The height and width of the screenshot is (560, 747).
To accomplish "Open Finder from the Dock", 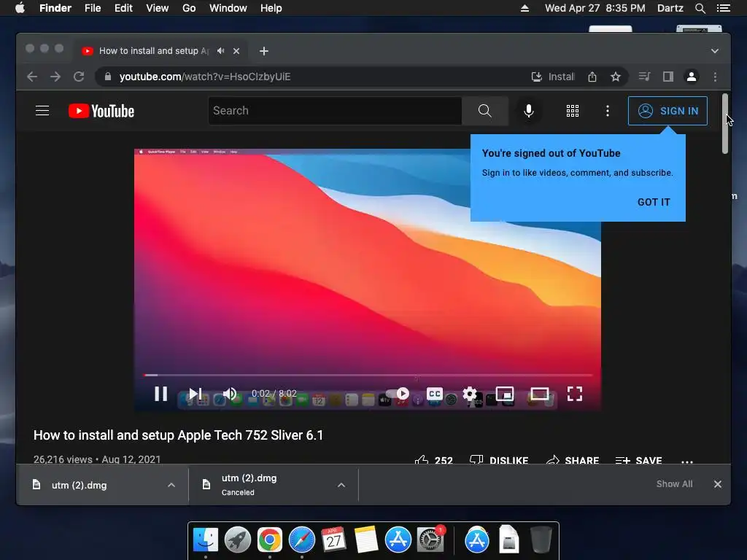I will [205, 540].
